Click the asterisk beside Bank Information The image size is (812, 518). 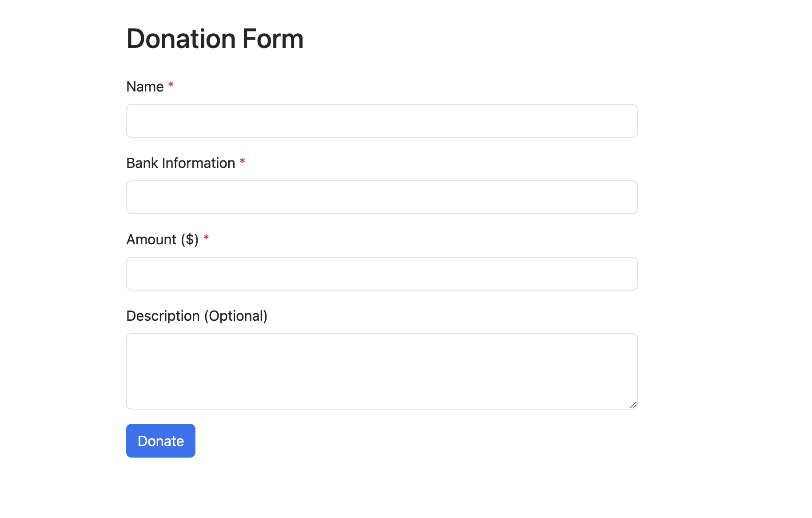tap(242, 162)
